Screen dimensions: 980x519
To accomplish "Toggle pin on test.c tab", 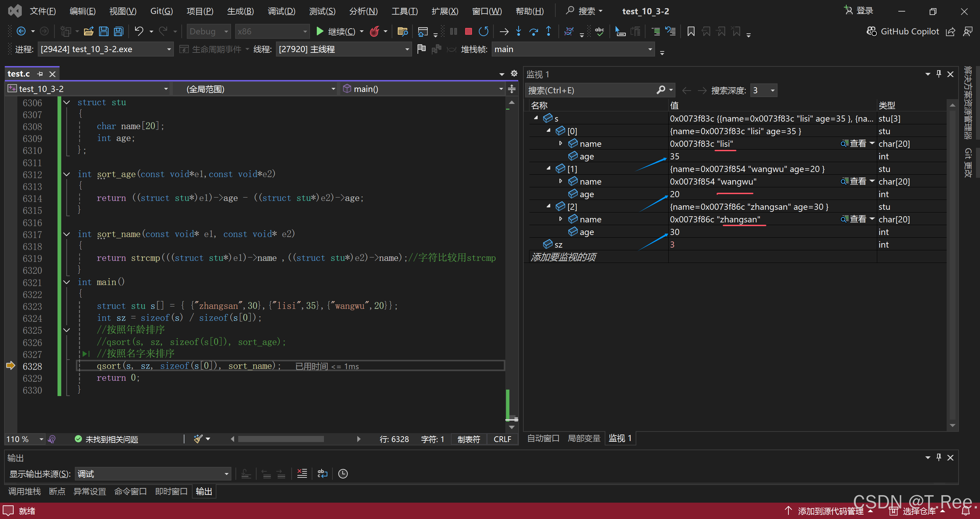I will click(x=40, y=74).
